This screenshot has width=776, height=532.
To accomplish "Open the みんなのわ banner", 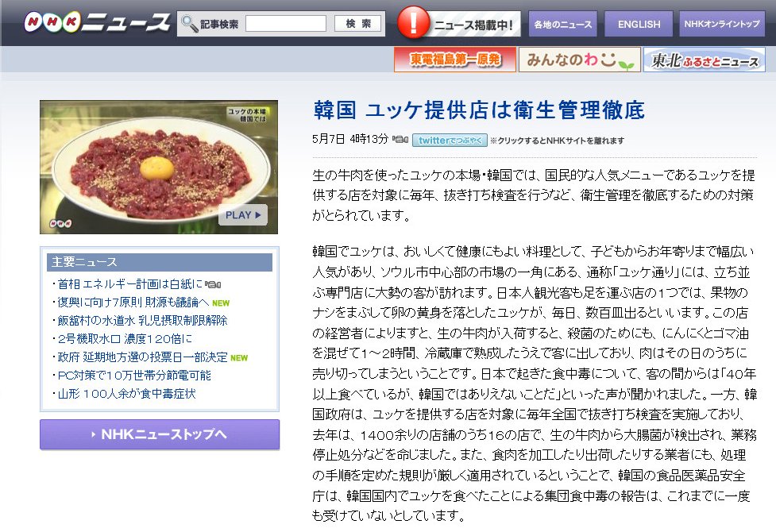I will (x=580, y=60).
